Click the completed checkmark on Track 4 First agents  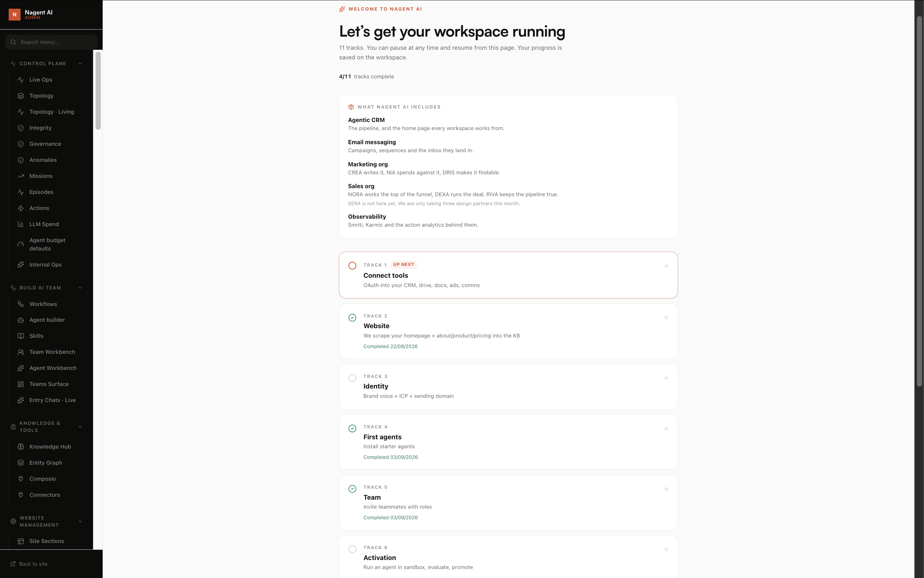click(352, 429)
